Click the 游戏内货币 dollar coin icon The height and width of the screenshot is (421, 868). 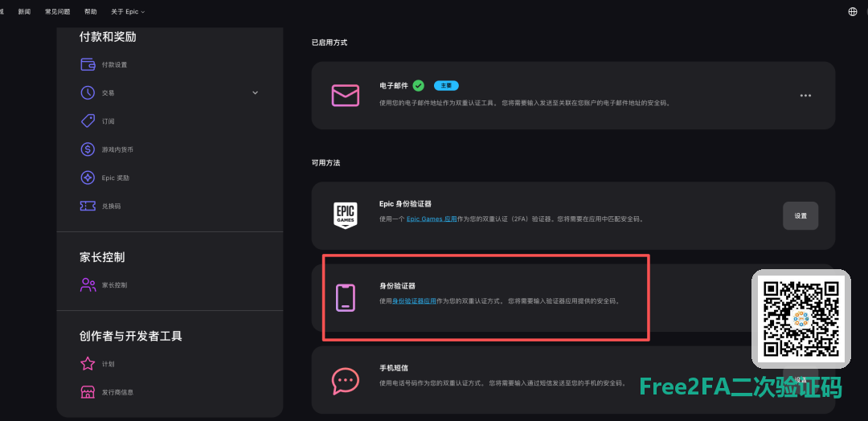tap(88, 149)
